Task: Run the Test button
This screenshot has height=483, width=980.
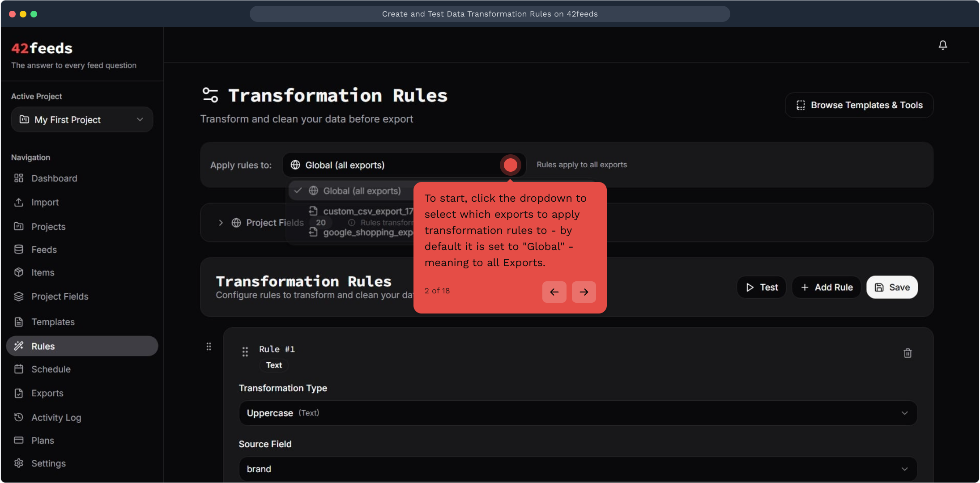Action: (x=761, y=287)
